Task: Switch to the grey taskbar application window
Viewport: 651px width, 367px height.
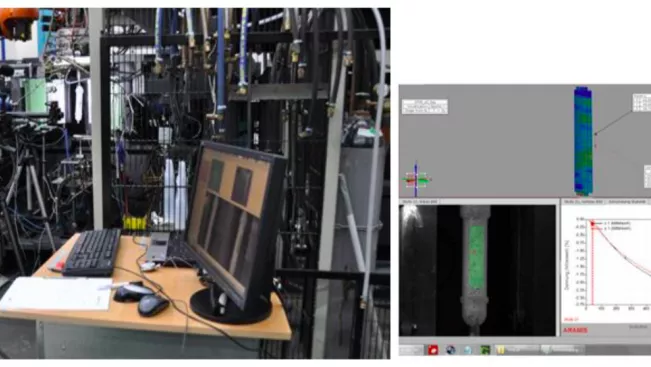Action: (x=563, y=350)
